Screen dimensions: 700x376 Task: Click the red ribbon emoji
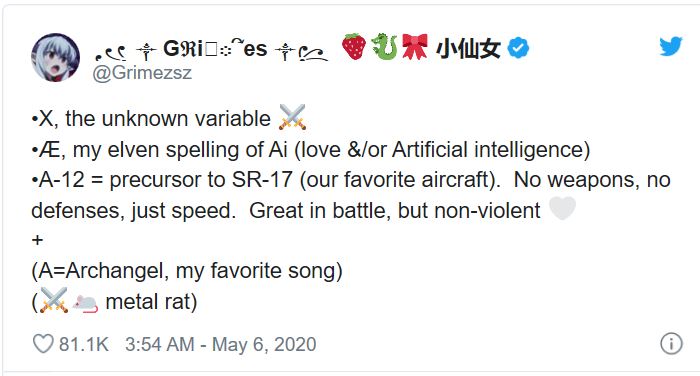pos(414,46)
